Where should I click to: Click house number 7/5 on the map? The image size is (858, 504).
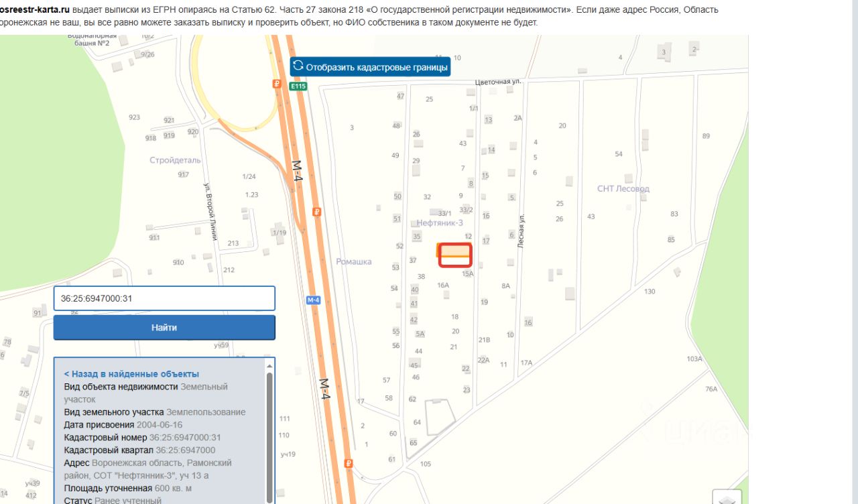(x=24, y=393)
